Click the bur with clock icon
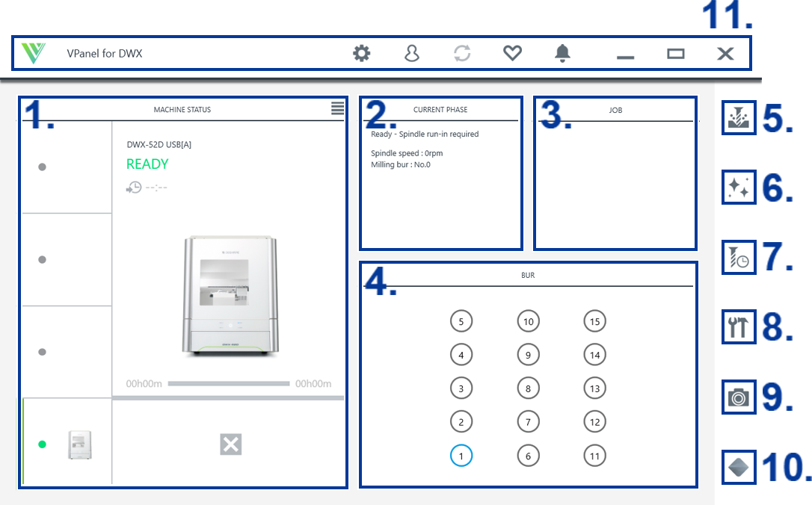 [x=739, y=257]
